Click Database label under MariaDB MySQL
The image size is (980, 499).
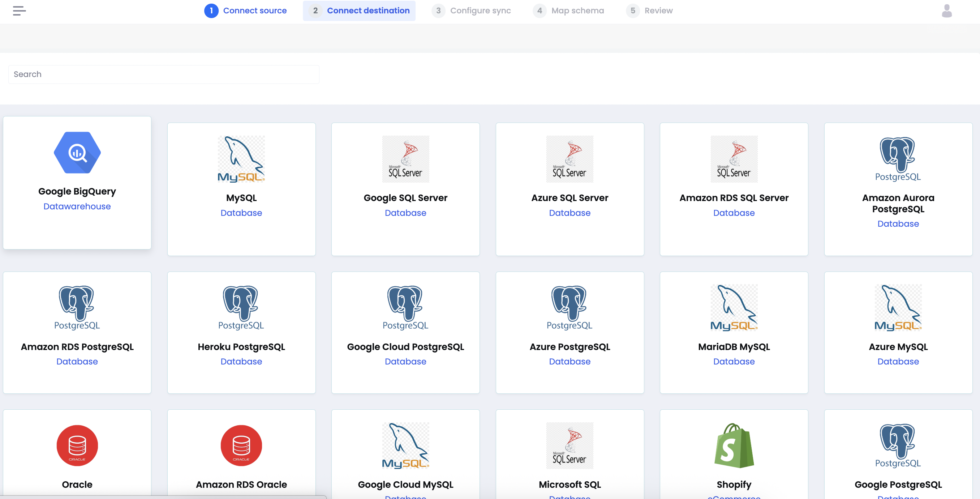tap(734, 362)
